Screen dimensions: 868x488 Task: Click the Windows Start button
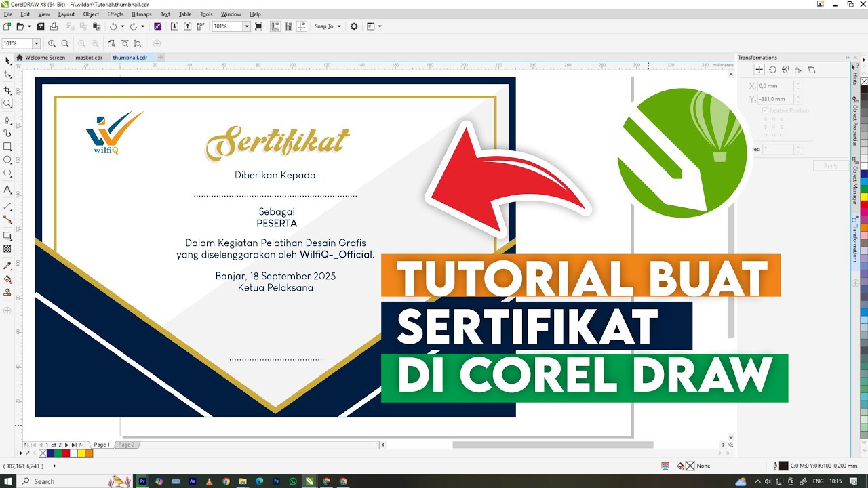point(9,481)
